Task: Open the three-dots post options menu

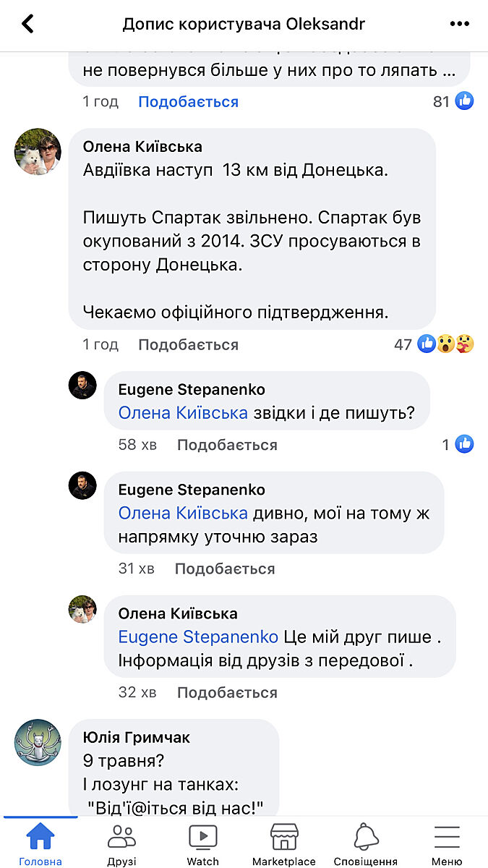Action: pyautogui.click(x=459, y=24)
